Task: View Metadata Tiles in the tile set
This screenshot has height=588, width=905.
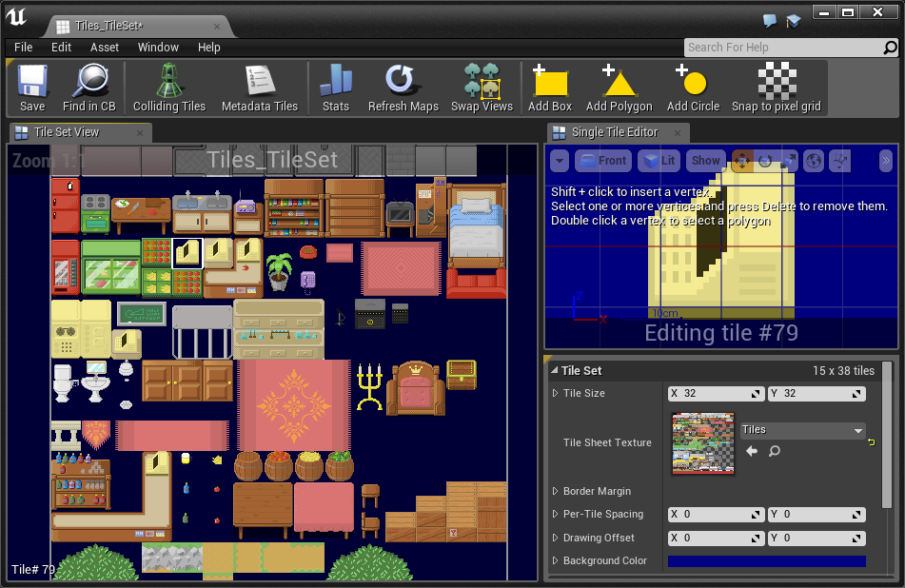Action: pos(259,88)
